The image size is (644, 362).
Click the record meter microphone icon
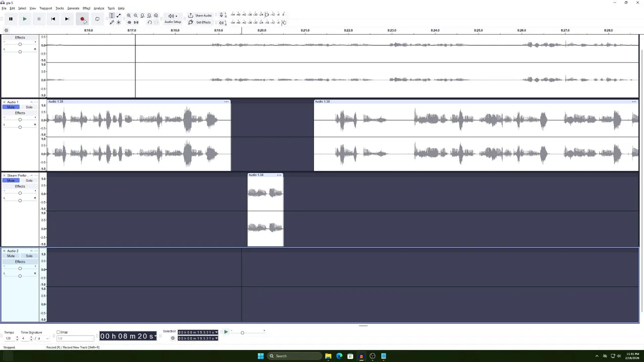(x=221, y=15)
